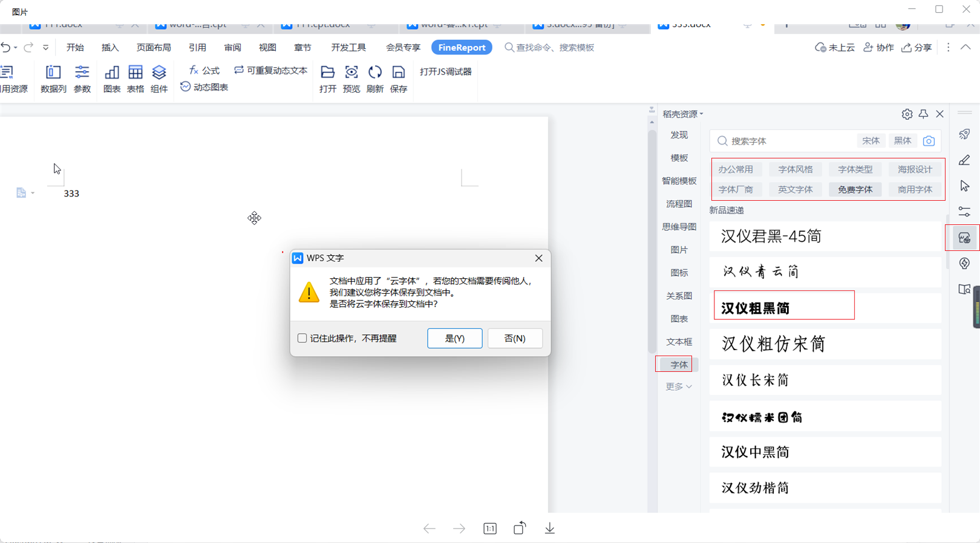This screenshot has height=543, width=980.
Task: Click the download arrow in image viewer
Action: 550,528
